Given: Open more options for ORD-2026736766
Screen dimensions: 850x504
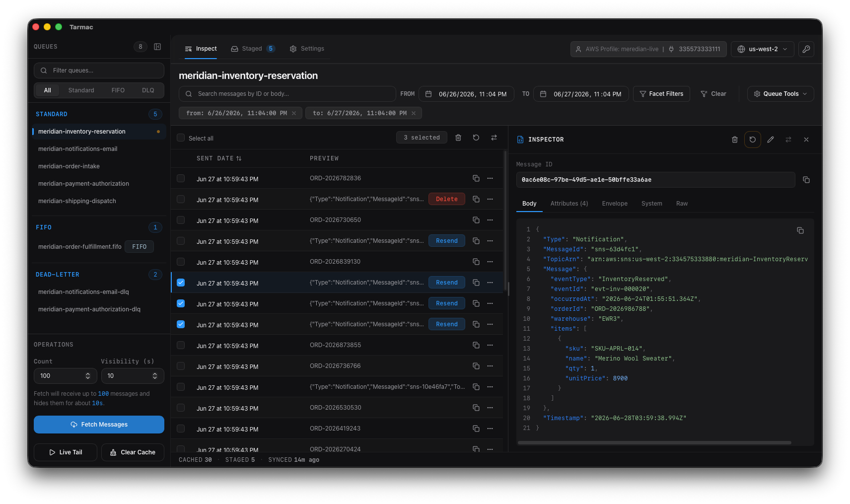Looking at the screenshot, I should point(490,366).
